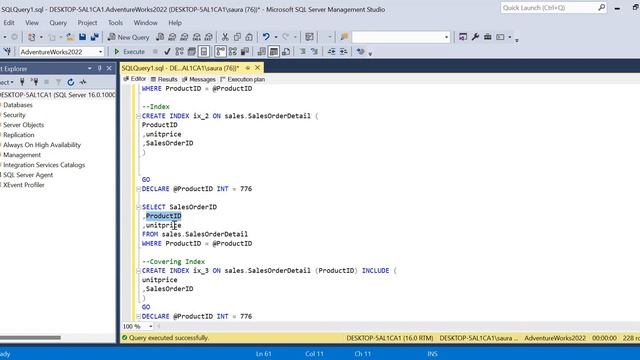Screen dimensions: 640x360
Task: Click the Copy icon in the toolbar
Action: tap(237, 37)
